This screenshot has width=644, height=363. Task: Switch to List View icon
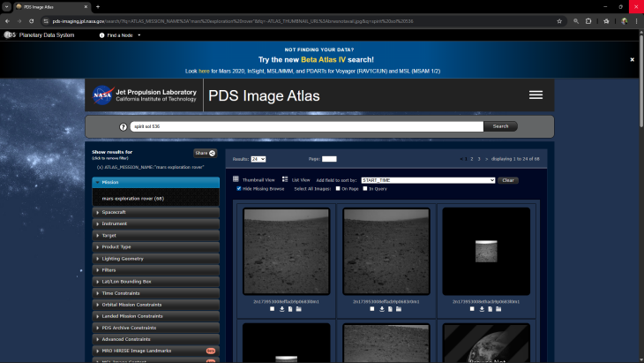coord(285,178)
